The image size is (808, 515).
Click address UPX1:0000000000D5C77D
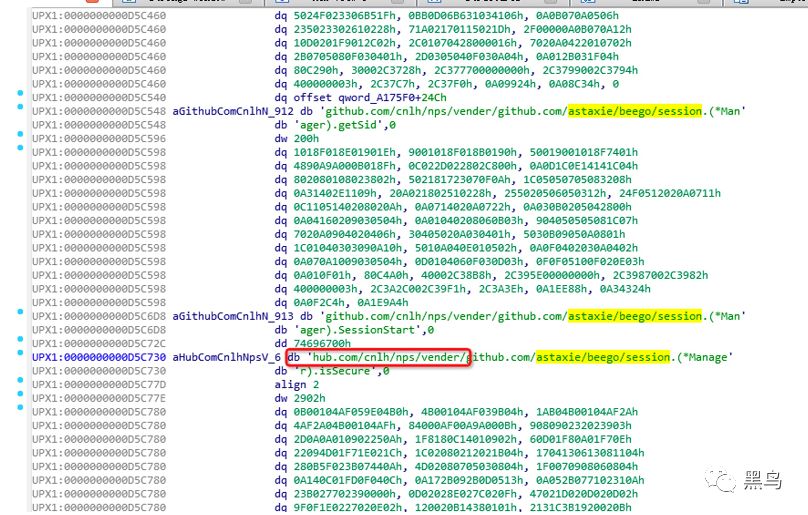pyautogui.click(x=99, y=385)
